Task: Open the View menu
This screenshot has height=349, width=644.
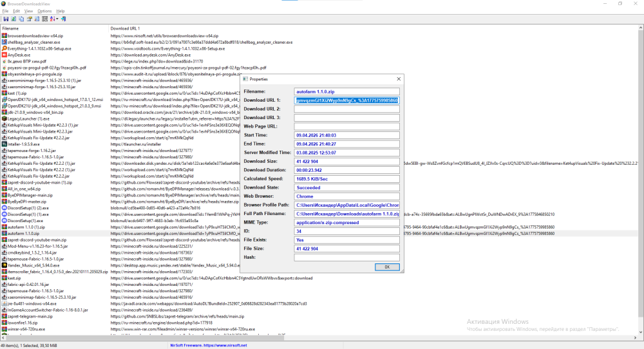Action: 28,11
